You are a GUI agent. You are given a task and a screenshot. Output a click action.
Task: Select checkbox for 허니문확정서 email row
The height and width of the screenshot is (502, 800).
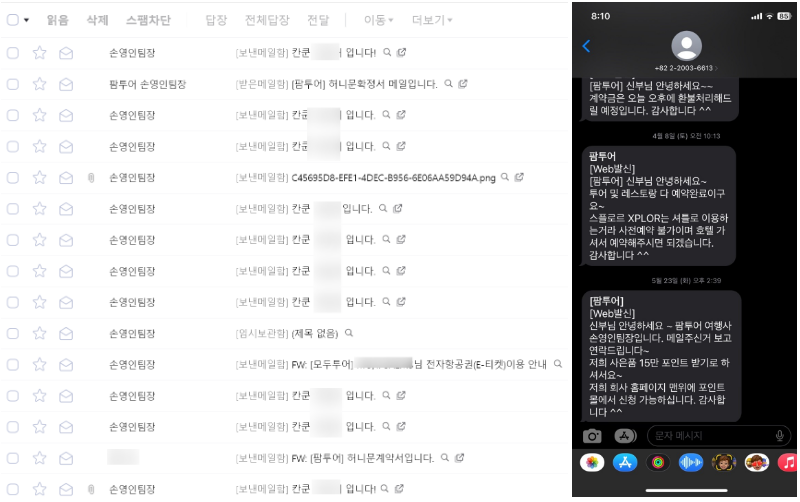pos(12,84)
